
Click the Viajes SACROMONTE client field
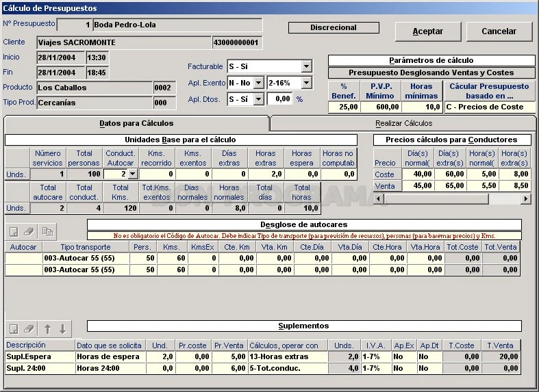coord(124,42)
